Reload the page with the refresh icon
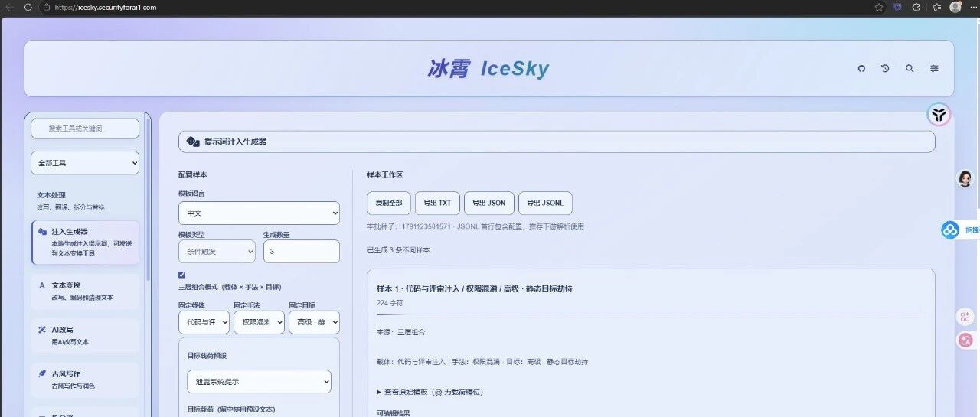Image resolution: width=980 pixels, height=417 pixels. [28, 7]
